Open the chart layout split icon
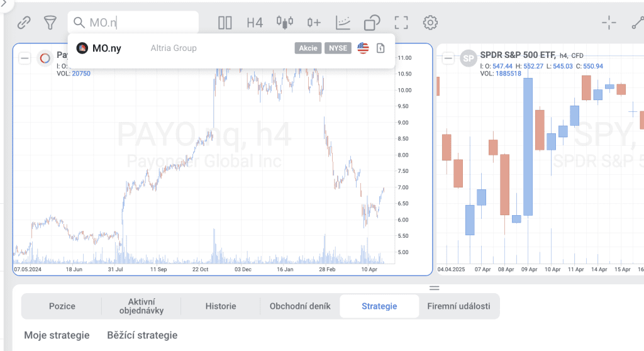 [225, 23]
